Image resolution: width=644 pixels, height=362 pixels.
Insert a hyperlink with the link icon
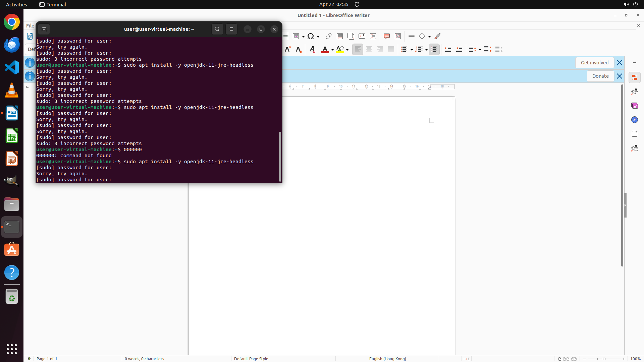(329, 36)
